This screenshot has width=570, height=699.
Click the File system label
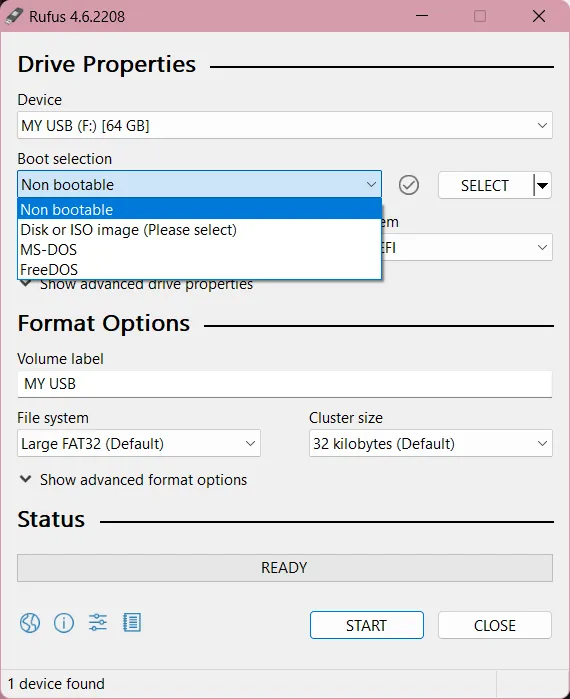[53, 418]
